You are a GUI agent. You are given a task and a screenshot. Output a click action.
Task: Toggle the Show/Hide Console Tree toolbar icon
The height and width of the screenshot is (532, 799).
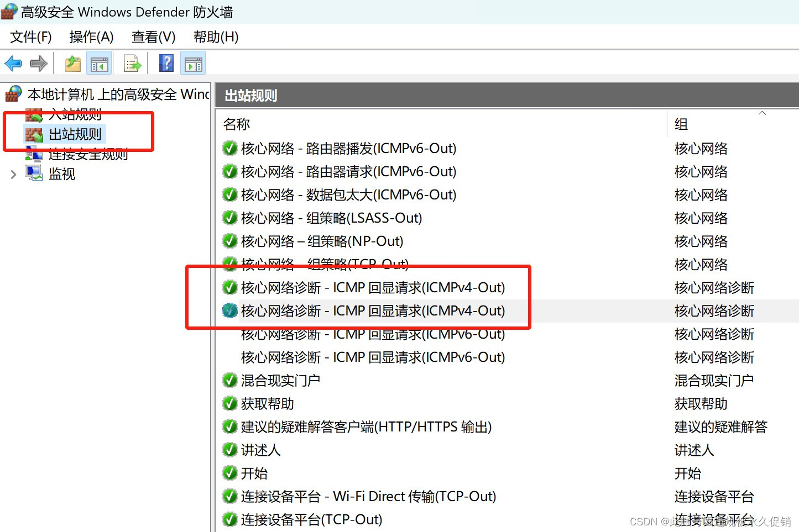(100, 64)
